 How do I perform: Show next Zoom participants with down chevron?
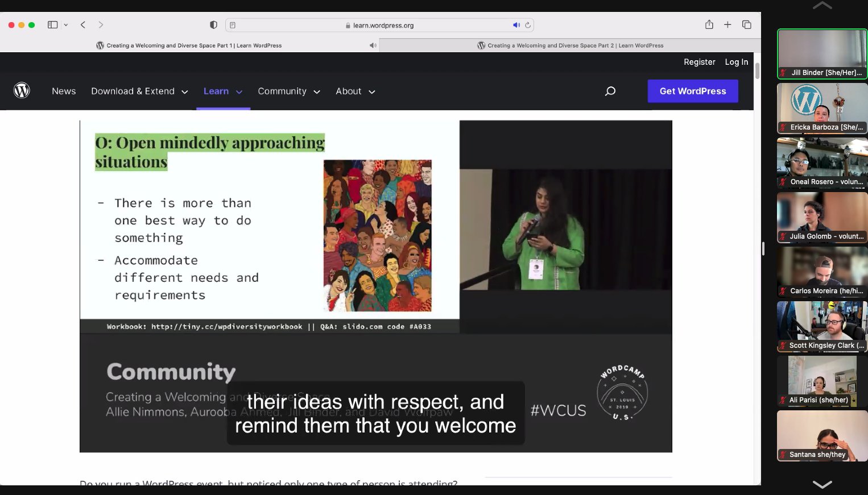[x=822, y=484]
